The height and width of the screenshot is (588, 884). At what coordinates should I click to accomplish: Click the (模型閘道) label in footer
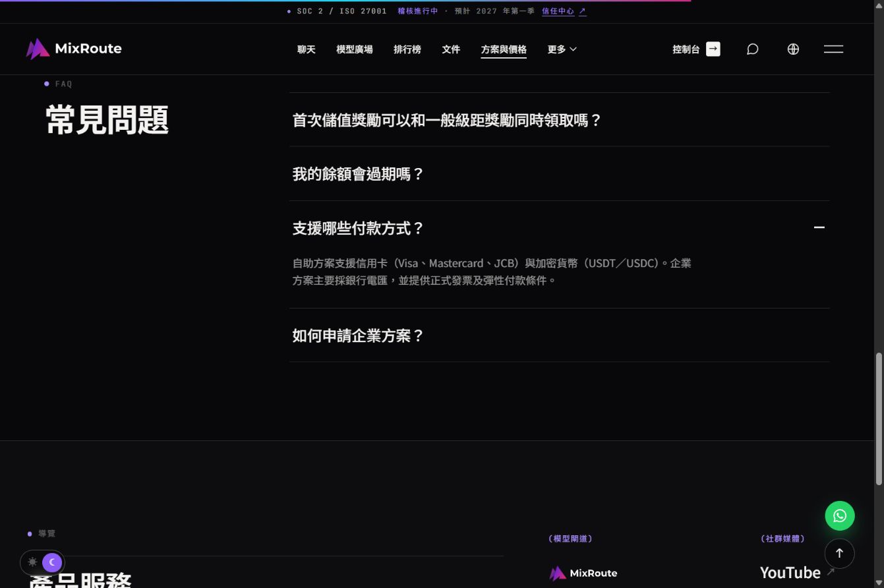click(570, 539)
